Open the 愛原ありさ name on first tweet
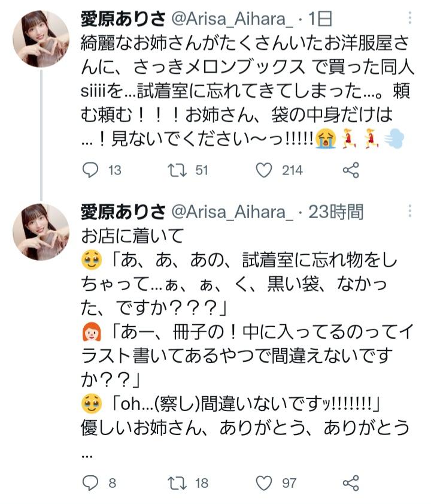The width and height of the screenshot is (431, 504). pyautogui.click(x=123, y=19)
